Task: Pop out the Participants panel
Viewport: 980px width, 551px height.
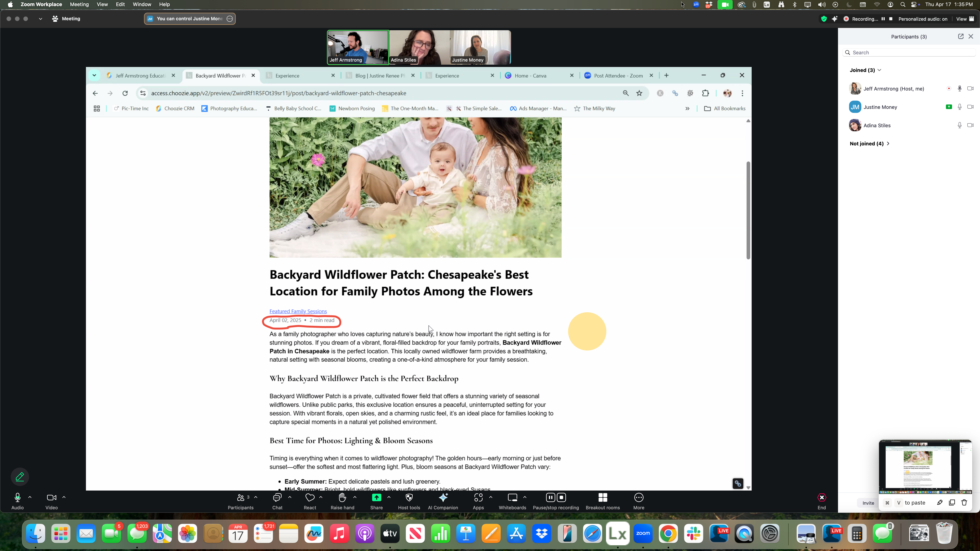Action: pyautogui.click(x=960, y=37)
